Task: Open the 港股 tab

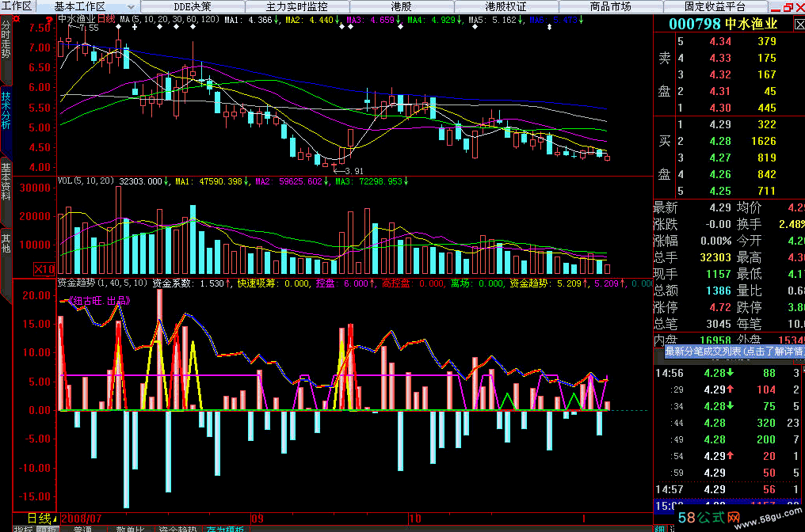Action: 402,6
